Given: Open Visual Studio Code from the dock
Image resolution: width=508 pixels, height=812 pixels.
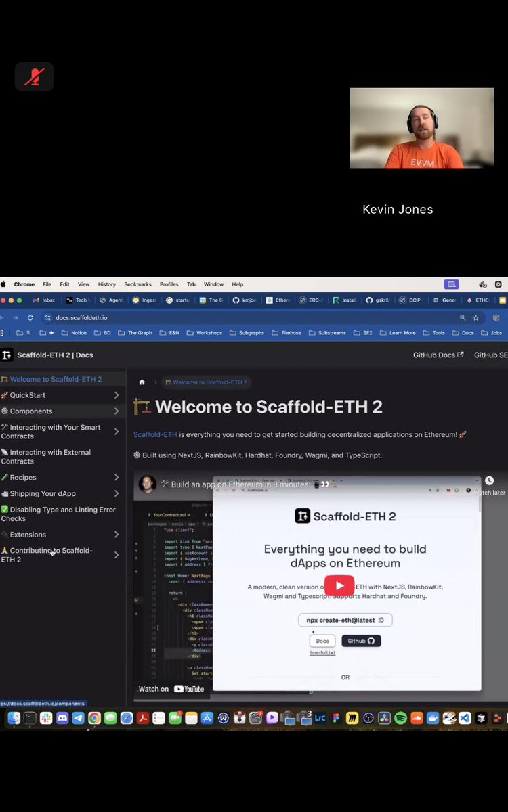Looking at the screenshot, I should pyautogui.click(x=465, y=719).
